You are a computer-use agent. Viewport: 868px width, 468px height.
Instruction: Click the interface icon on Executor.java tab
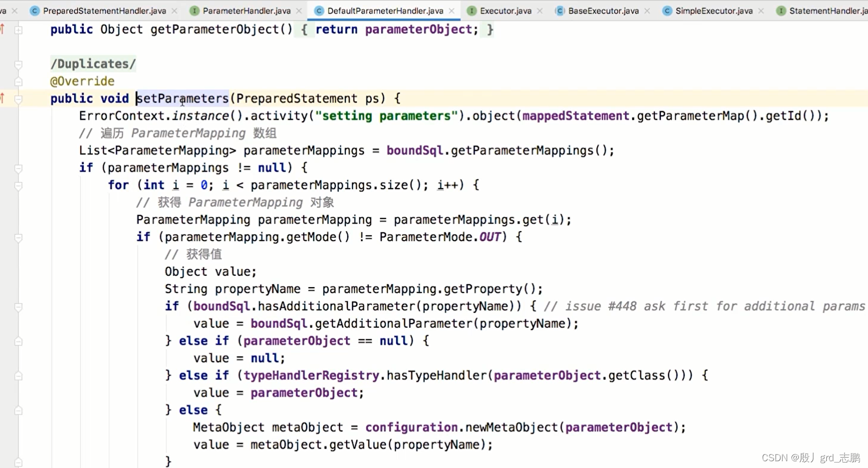pyautogui.click(x=471, y=10)
